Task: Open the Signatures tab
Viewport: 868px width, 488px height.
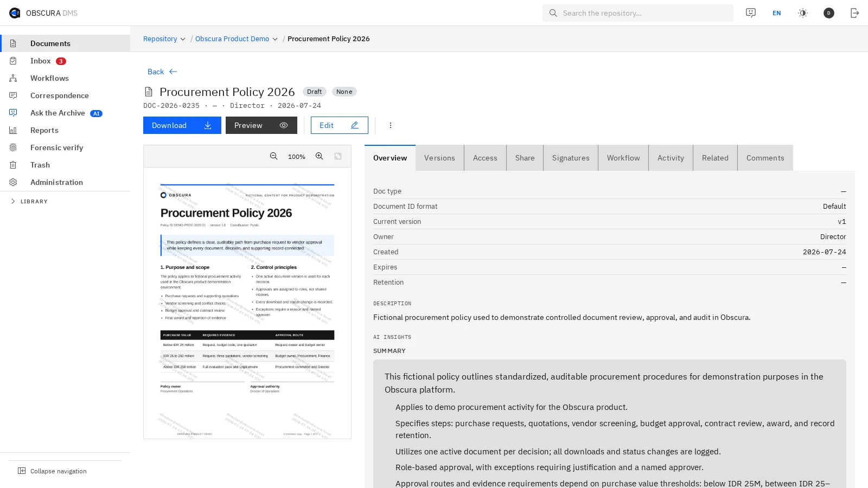Action: 571,158
